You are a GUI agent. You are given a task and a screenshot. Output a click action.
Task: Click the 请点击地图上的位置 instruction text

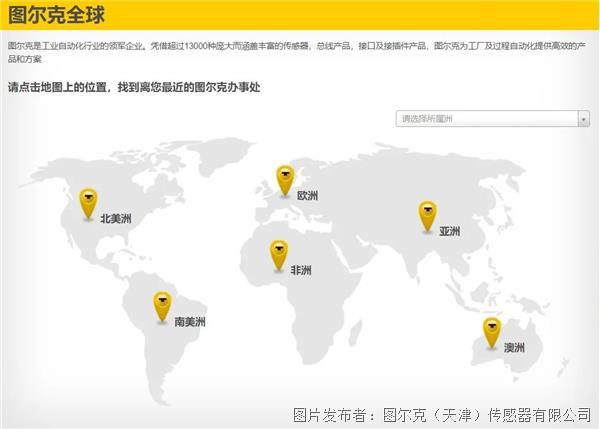[134, 87]
